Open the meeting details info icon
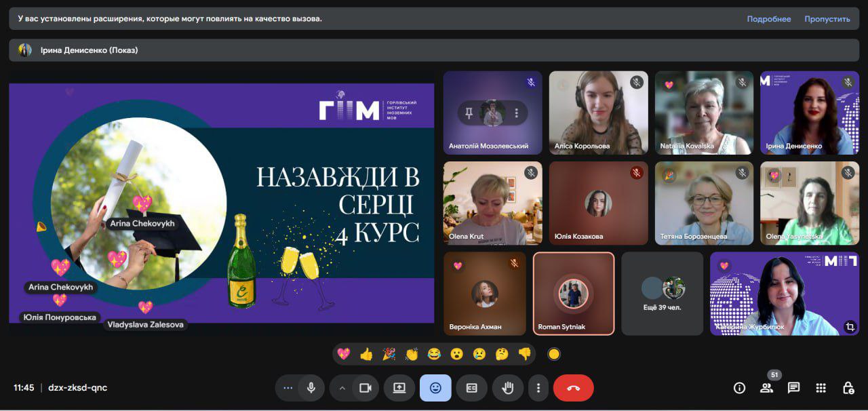 tap(739, 388)
